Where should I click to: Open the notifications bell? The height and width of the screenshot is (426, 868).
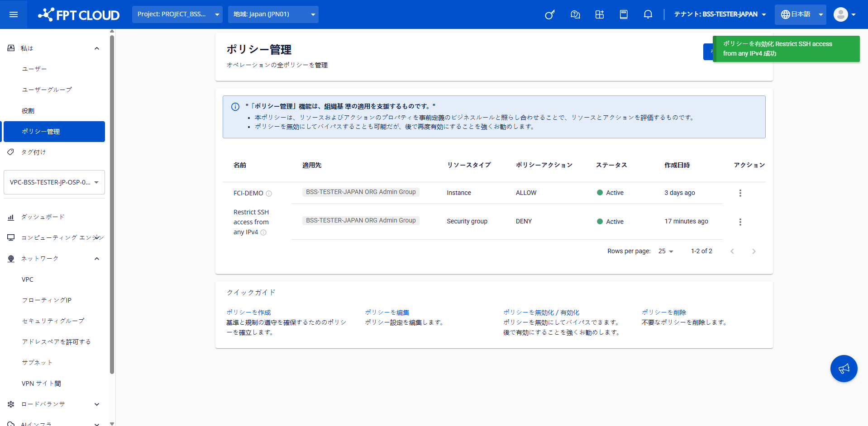click(648, 14)
